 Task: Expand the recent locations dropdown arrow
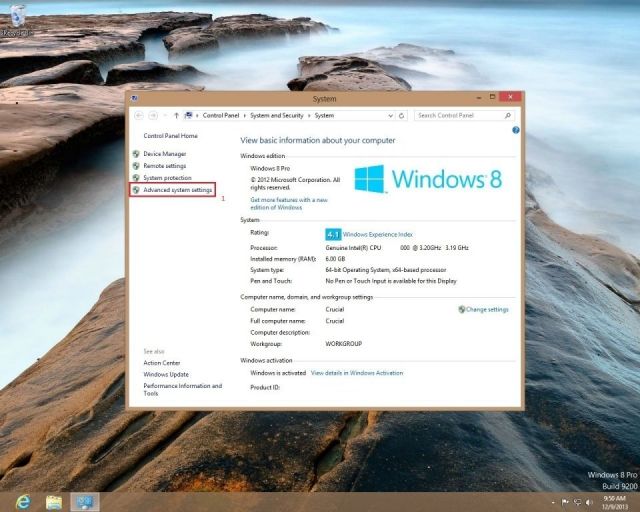[x=165, y=115]
